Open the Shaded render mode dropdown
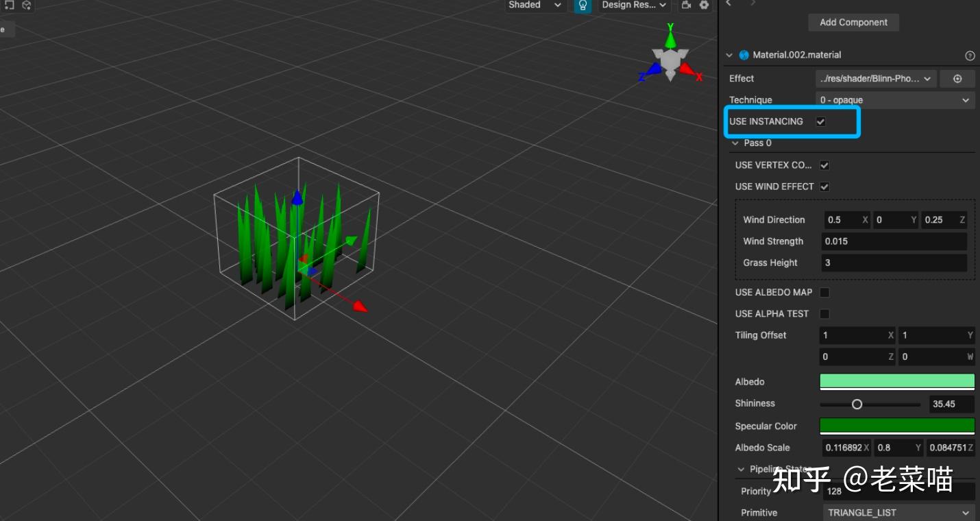This screenshot has width=980, height=521. point(535,5)
